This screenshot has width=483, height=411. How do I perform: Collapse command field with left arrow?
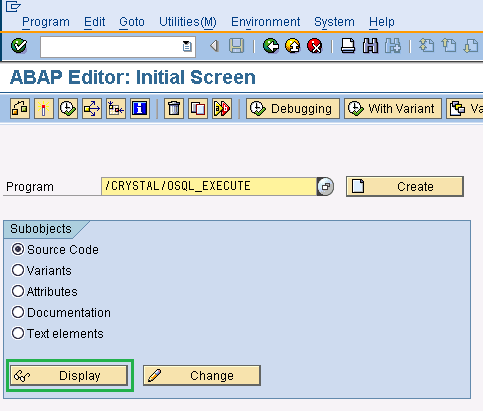point(214,46)
